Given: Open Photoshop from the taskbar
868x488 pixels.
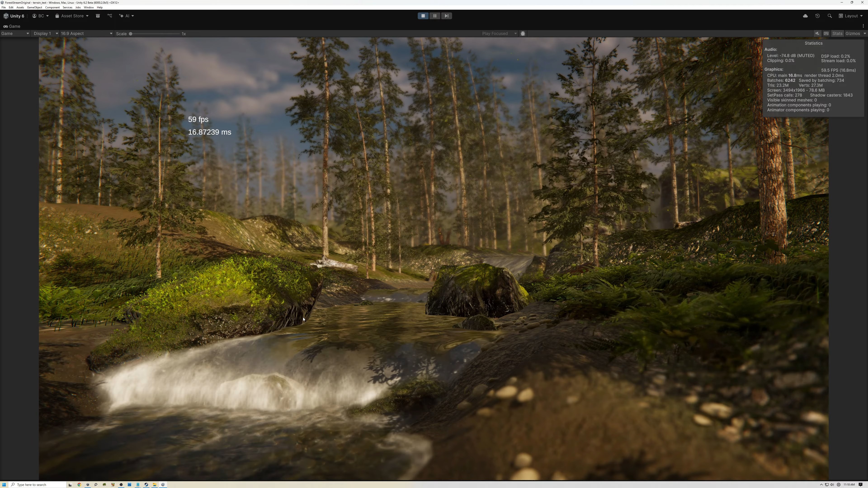Looking at the screenshot, I should click(129, 485).
